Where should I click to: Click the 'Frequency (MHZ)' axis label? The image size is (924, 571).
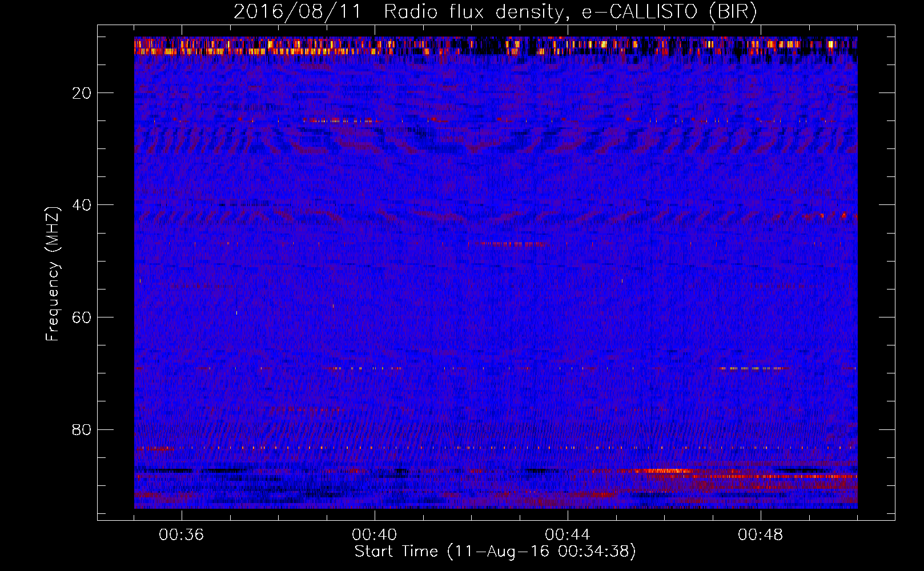coord(53,274)
